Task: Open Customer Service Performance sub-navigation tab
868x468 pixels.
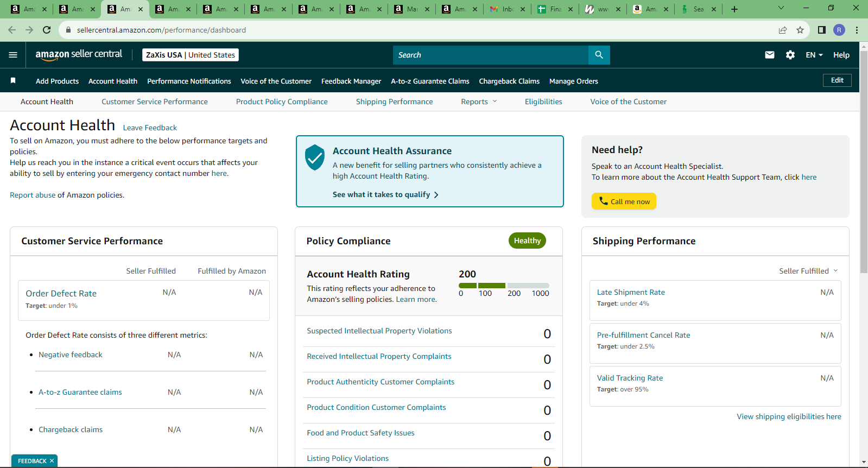Action: pyautogui.click(x=155, y=102)
